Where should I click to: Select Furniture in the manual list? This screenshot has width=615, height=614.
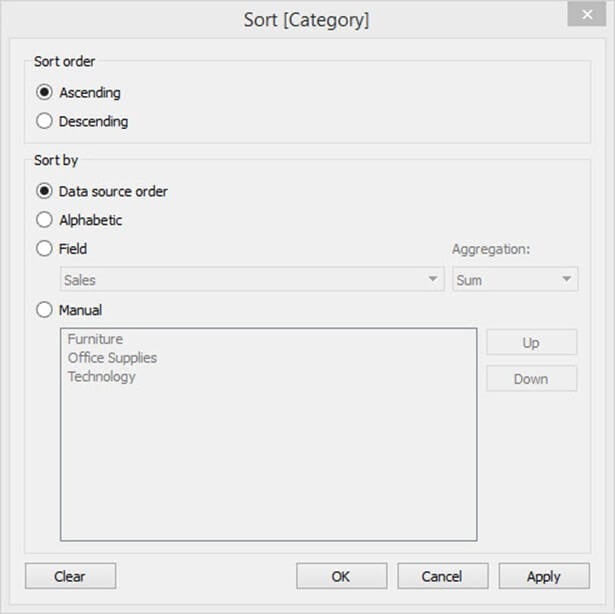coord(95,339)
